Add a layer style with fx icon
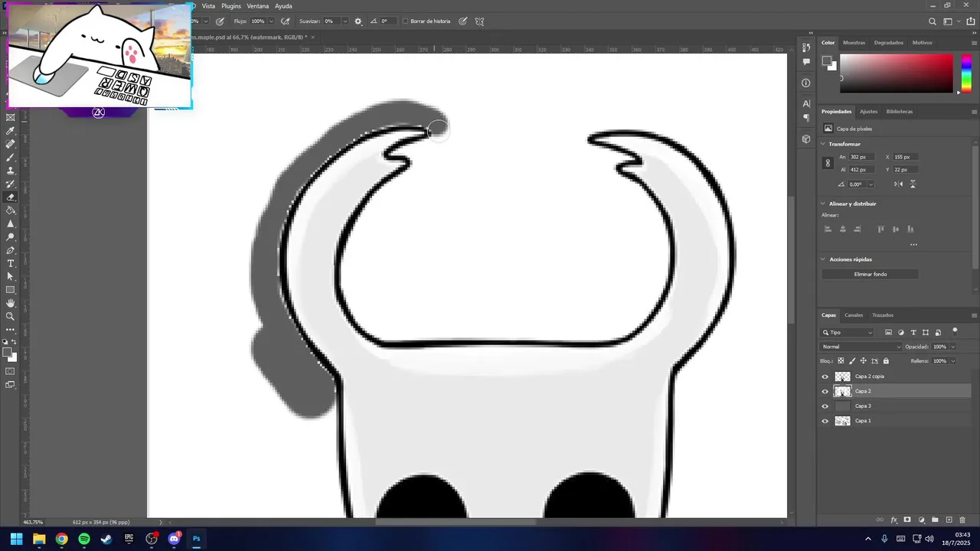This screenshot has height=551, width=980. pos(893,520)
